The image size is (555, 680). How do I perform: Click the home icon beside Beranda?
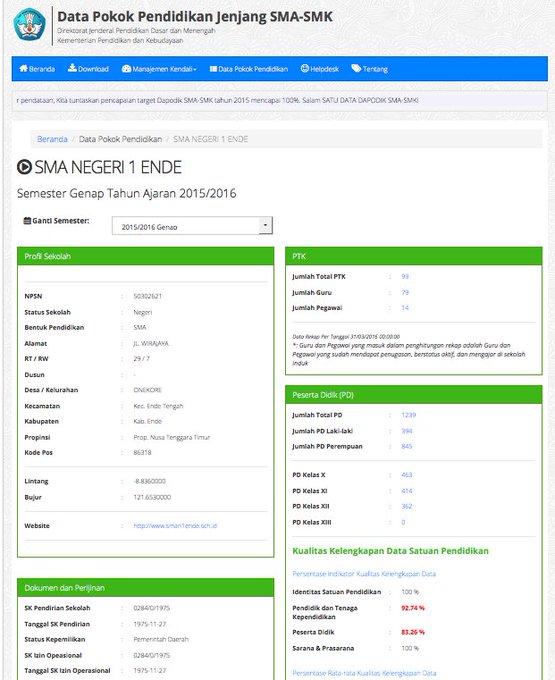(23, 69)
